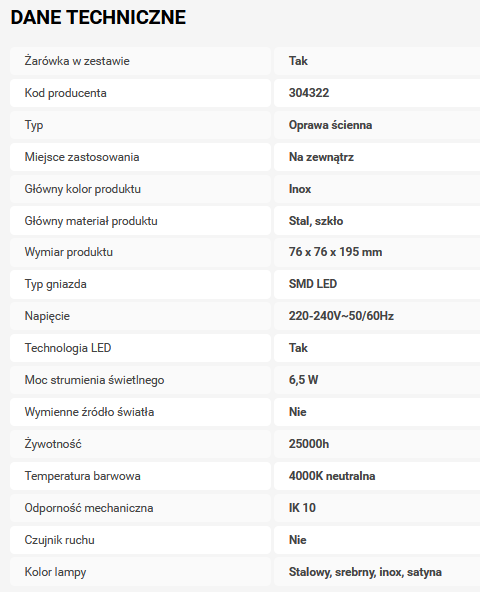Select the Na zewnątrz value

point(321,157)
